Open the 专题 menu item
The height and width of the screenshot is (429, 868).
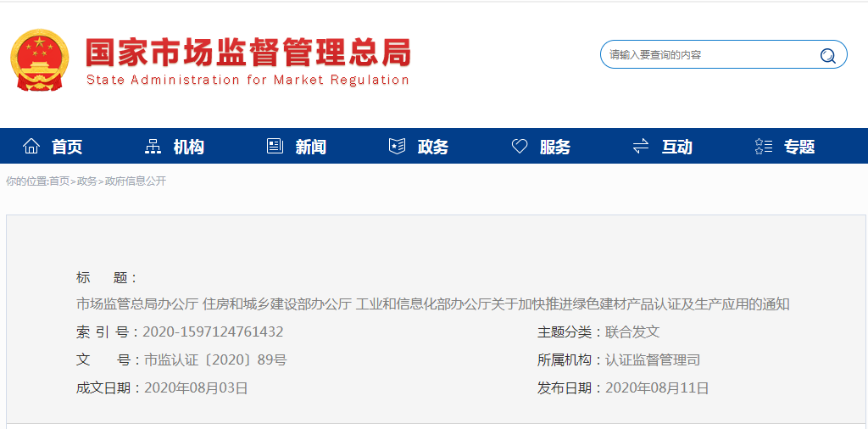point(799,147)
